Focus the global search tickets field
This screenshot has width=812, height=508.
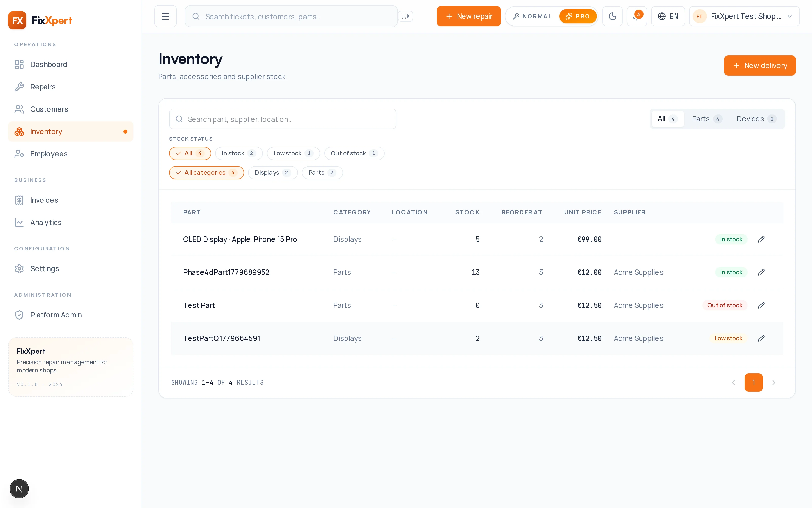coord(291,16)
